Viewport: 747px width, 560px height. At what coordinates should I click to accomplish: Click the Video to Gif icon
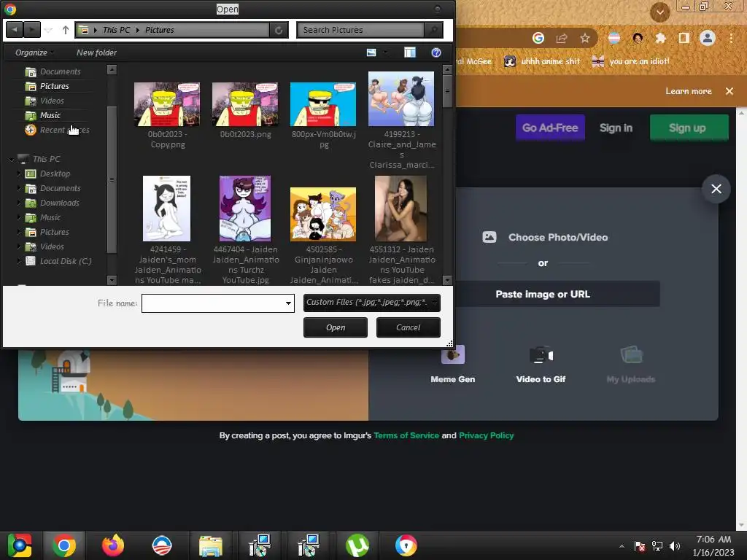coord(541,355)
